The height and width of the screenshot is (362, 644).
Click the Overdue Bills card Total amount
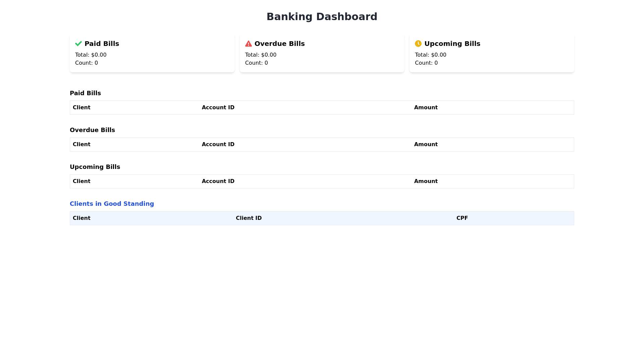261,55
